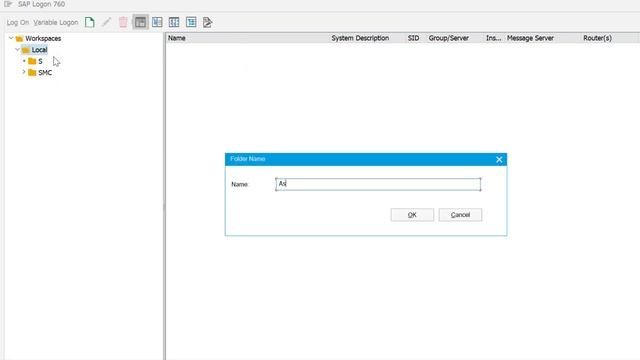Click the Local folder icon
The width and height of the screenshot is (640, 360).
pyautogui.click(x=26, y=50)
